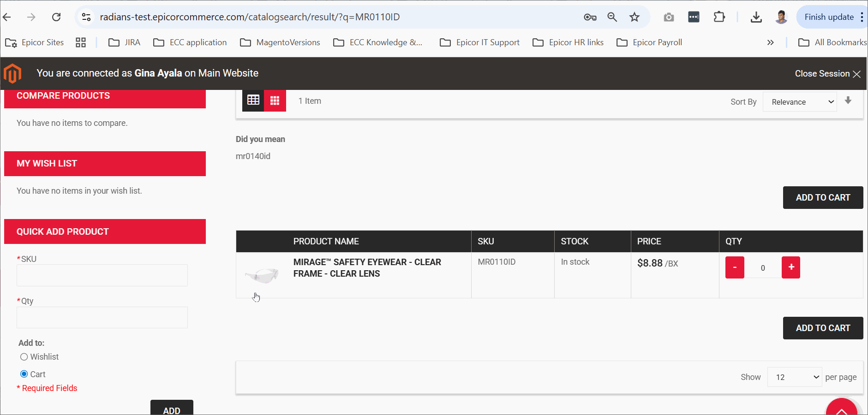This screenshot has width=868, height=415.
Task: Open the Sort By Relevance dropdown
Action: [800, 102]
